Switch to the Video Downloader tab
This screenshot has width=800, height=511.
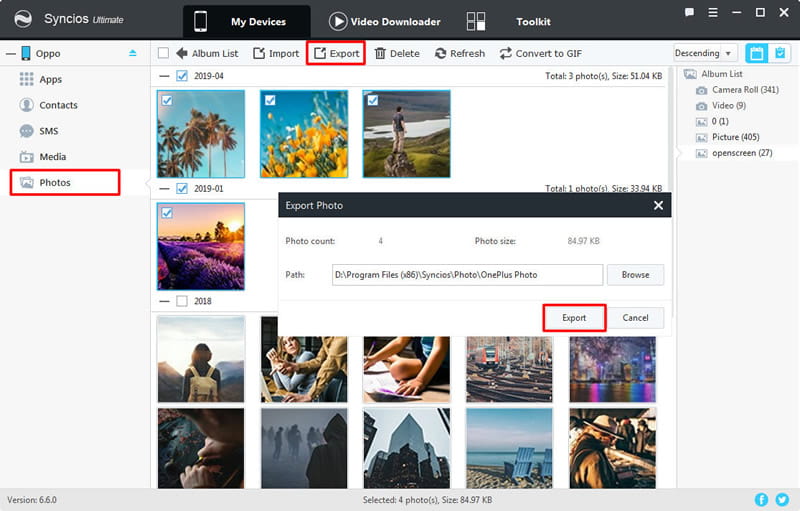click(x=385, y=21)
